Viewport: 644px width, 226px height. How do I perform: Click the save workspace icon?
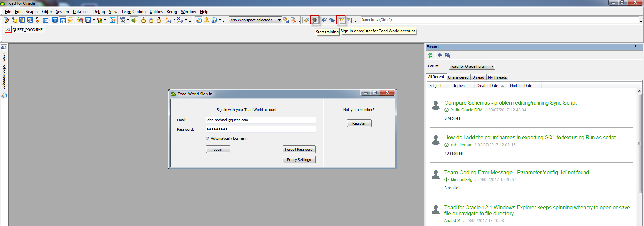point(286,20)
